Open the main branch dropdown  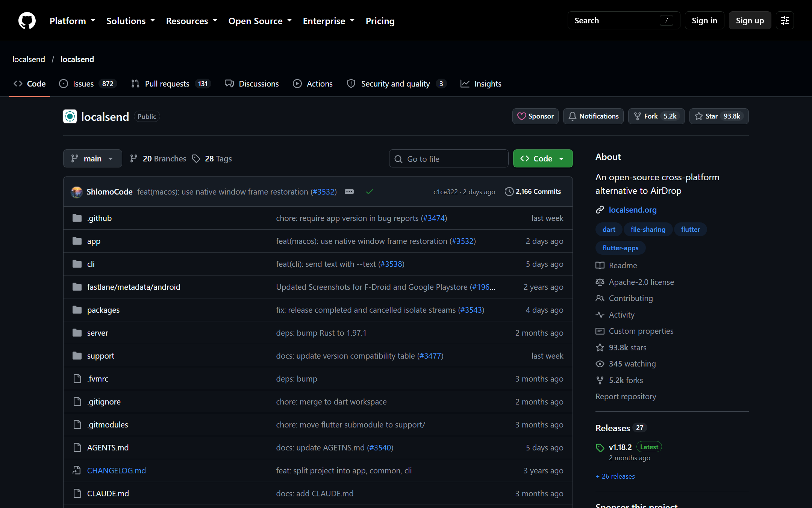[x=92, y=158]
